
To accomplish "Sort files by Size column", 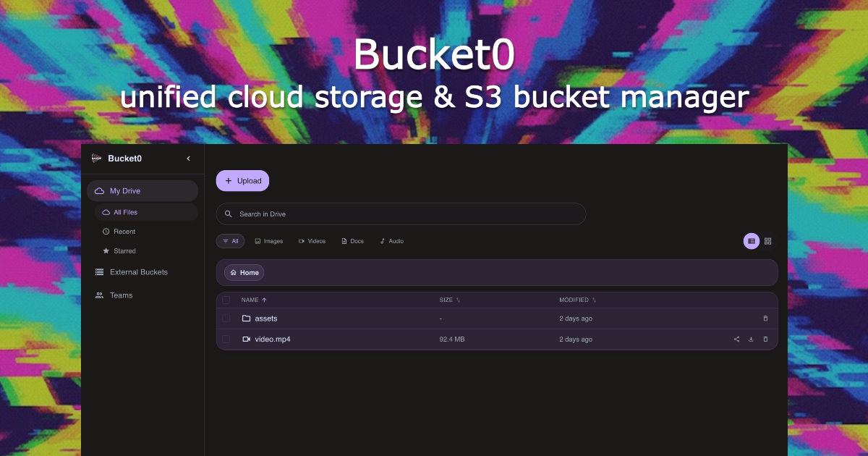I will [446, 300].
